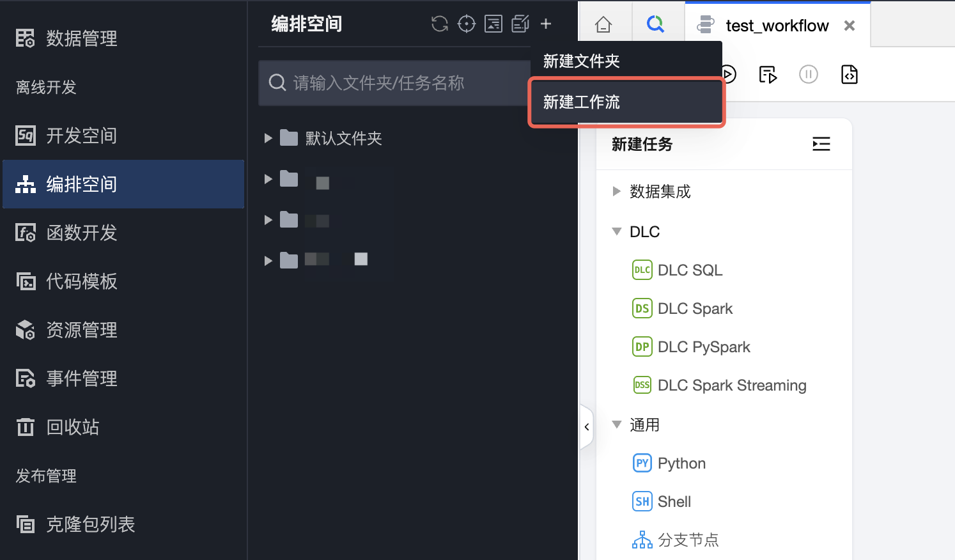Viewport: 955px width, 560px height.
Task: Click the framed-picture icon beside the crosshair
Action: (493, 24)
